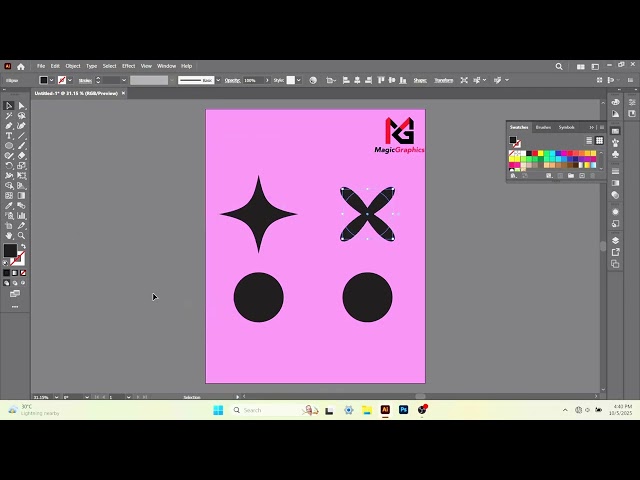
Task: Set Color fill mode below fill box
Action: pos(7,273)
